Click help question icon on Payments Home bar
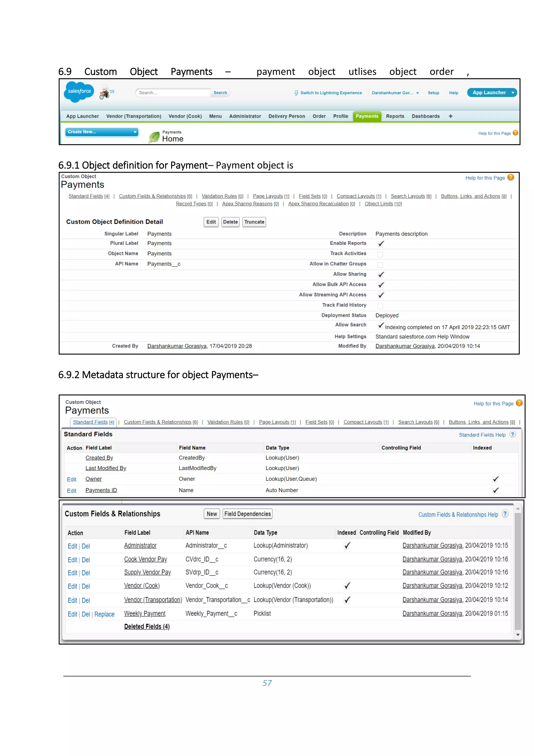The height and width of the screenshot is (756, 534). [515, 133]
